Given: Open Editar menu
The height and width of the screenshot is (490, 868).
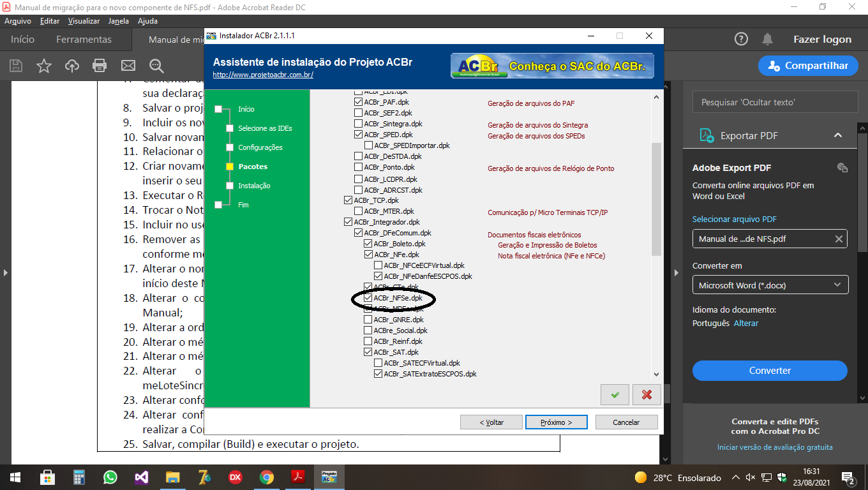Looking at the screenshot, I should coord(50,21).
